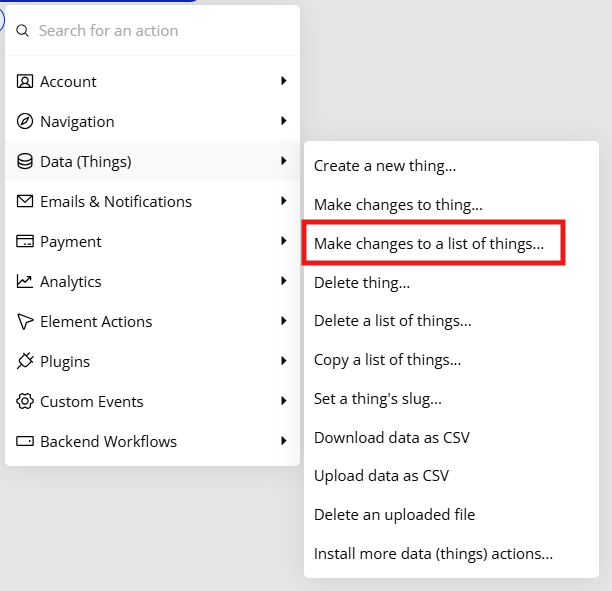Click the Emails & Notifications envelope icon
Image resolution: width=612 pixels, height=591 pixels.
tap(25, 201)
